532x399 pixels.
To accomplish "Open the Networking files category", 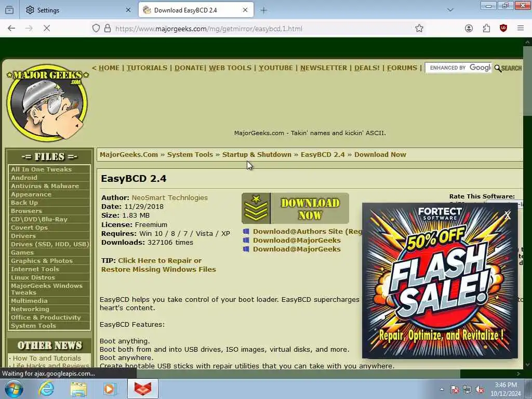I will click(x=30, y=309).
